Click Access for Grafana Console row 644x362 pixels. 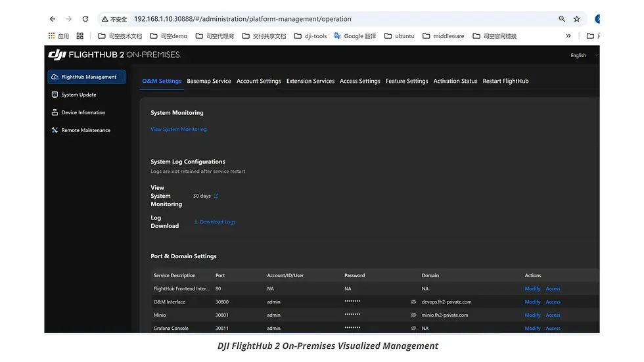pyautogui.click(x=553, y=328)
